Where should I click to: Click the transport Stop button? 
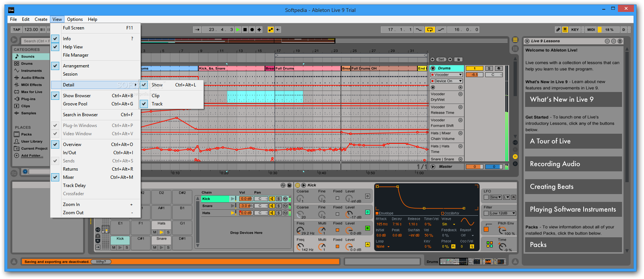245,29
